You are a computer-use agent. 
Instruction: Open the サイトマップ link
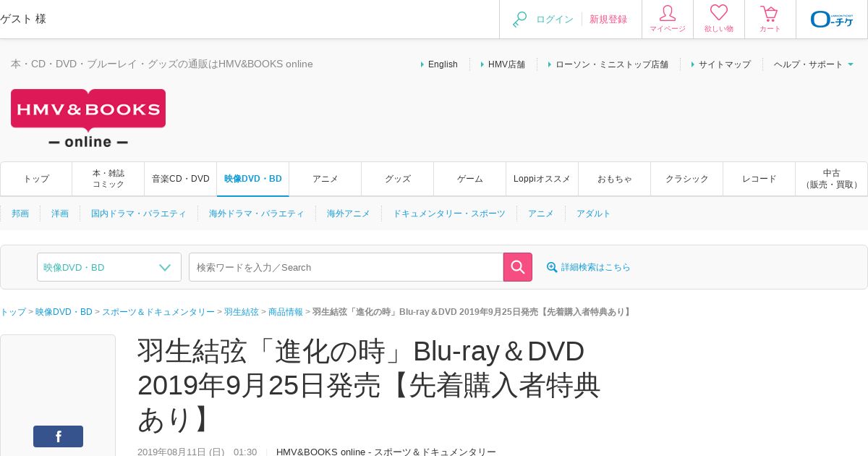(x=725, y=64)
